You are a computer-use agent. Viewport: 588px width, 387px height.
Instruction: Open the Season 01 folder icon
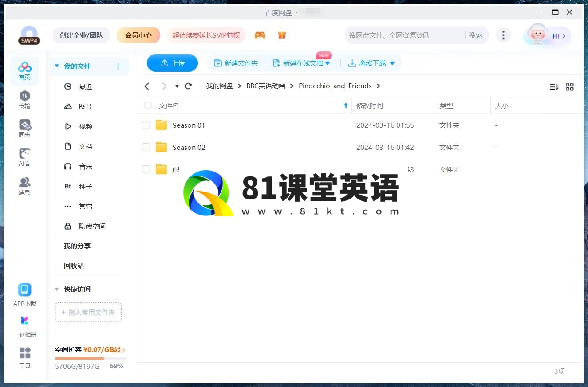(161, 125)
